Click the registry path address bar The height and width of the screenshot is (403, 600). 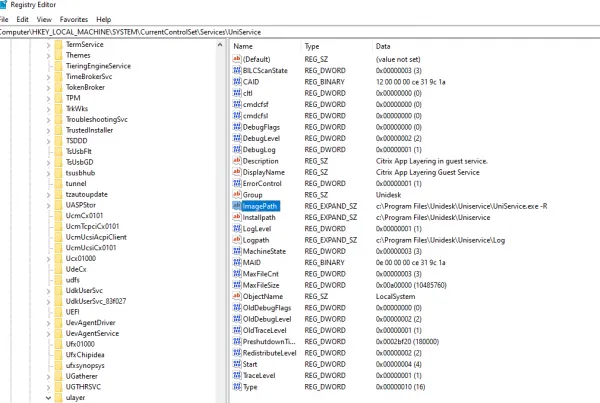coord(300,32)
